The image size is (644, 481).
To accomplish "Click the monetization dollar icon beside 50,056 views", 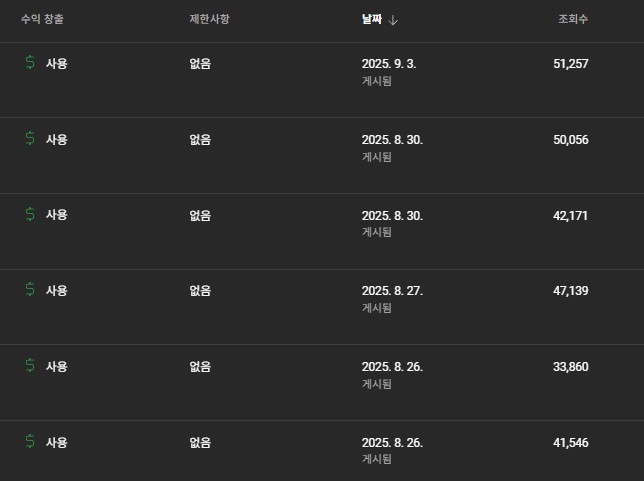I will pos(29,139).
